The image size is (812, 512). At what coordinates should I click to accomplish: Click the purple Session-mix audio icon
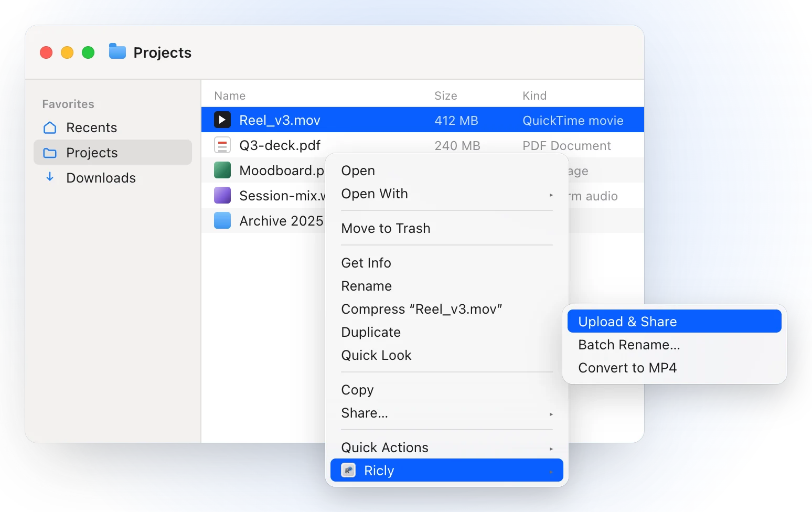(x=222, y=196)
